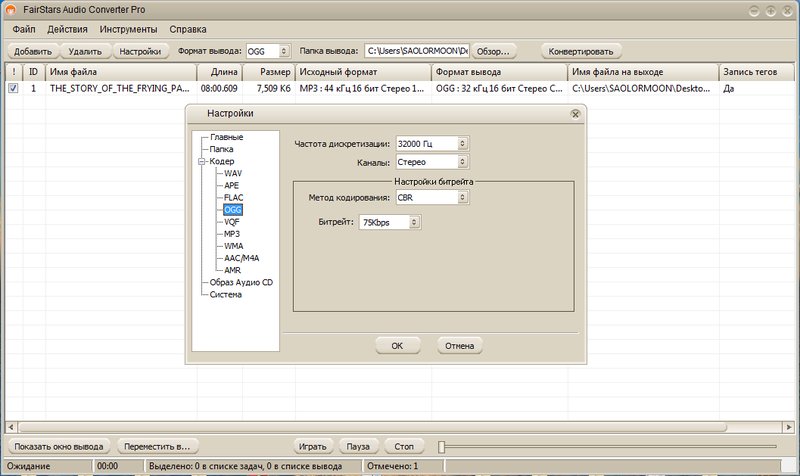Click the Длина column header
Screen dimensions: 800x476
point(219,72)
